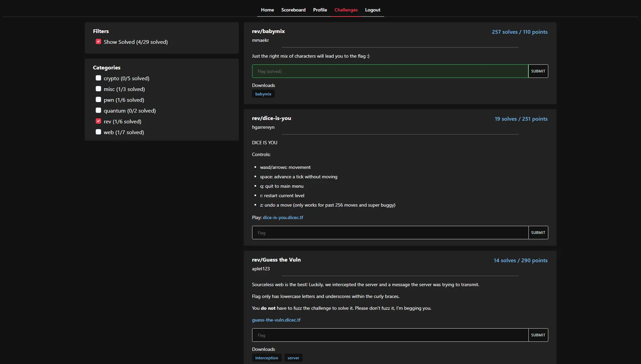641x364 pixels.
Task: Submit the flag for rev/dice-is-you
Action: pos(538,233)
